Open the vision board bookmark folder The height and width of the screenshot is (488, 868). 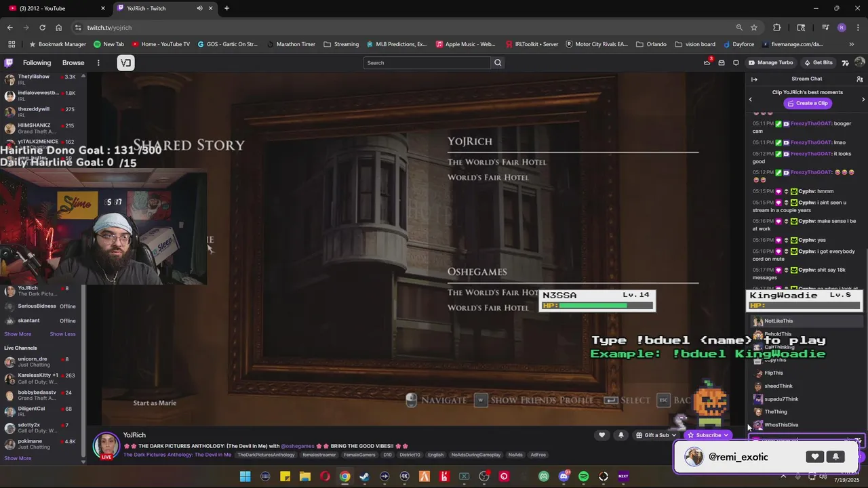pos(695,44)
